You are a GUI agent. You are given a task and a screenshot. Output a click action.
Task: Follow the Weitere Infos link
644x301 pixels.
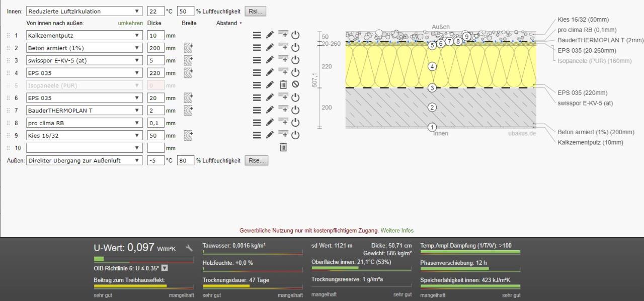(x=396, y=231)
